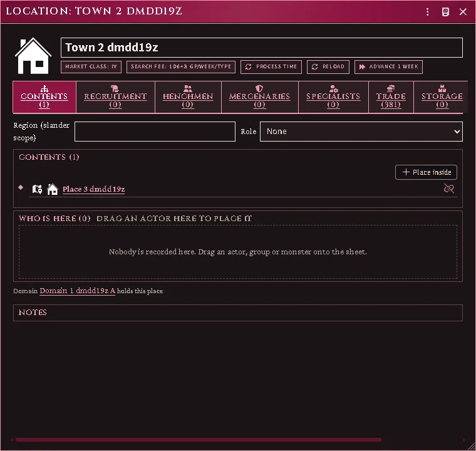Click the reload arrows icon on Reload
The width and height of the screenshot is (476, 451).
(315, 67)
